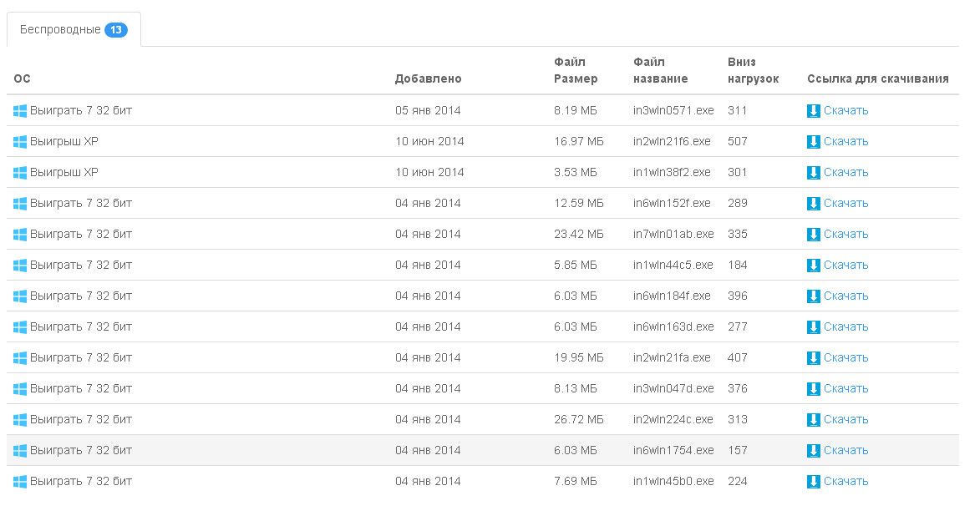The width and height of the screenshot is (980, 511).
Task: Click the Windows logo in the first table row
Action: point(20,110)
